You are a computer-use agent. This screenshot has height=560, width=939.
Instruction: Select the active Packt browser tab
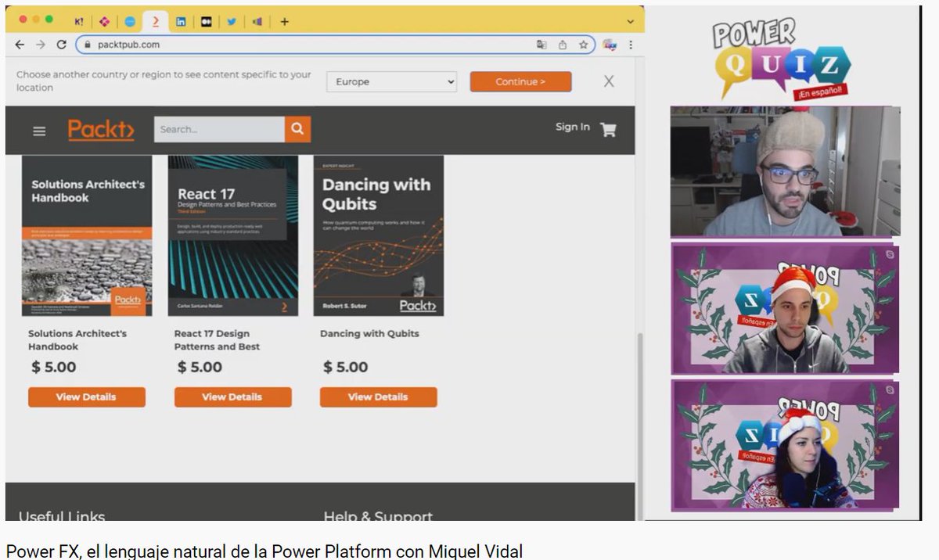pyautogui.click(x=156, y=22)
